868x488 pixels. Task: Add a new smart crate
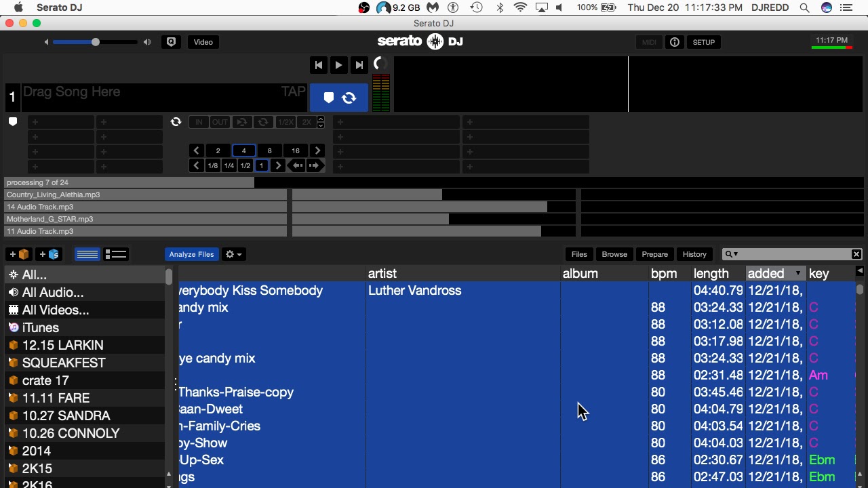pyautogui.click(x=48, y=254)
